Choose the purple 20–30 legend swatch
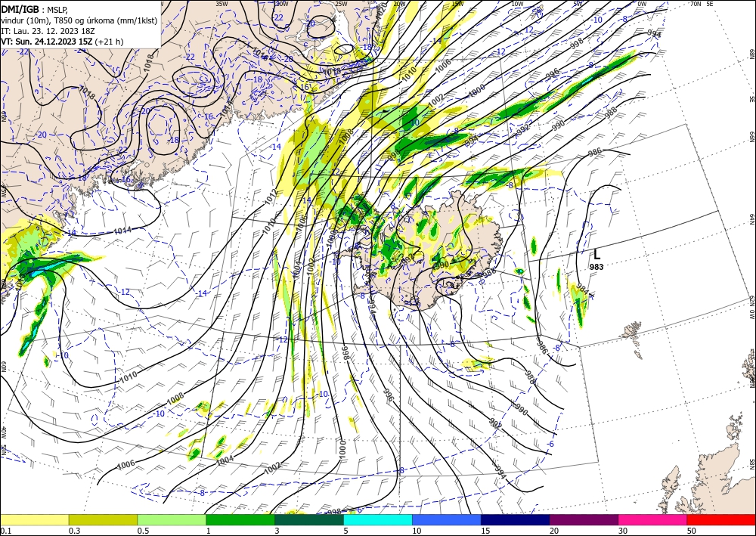Screen dimensions: 756x536 (x=584, y=519)
